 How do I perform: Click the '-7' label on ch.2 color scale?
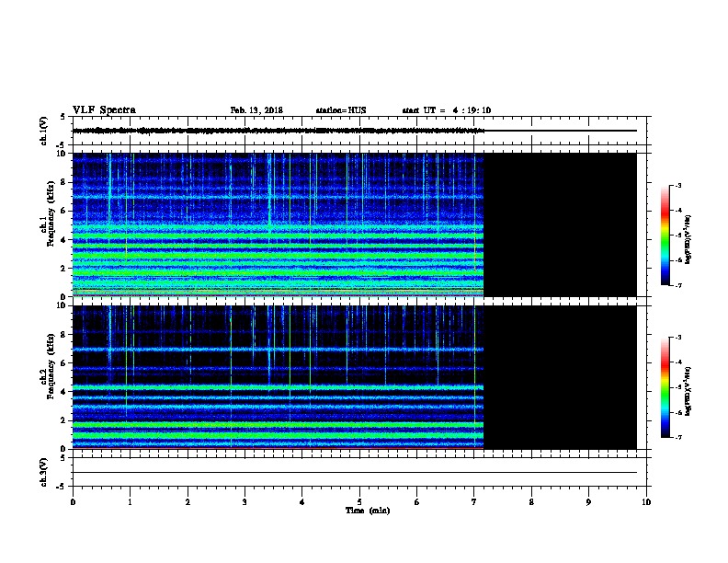[678, 438]
